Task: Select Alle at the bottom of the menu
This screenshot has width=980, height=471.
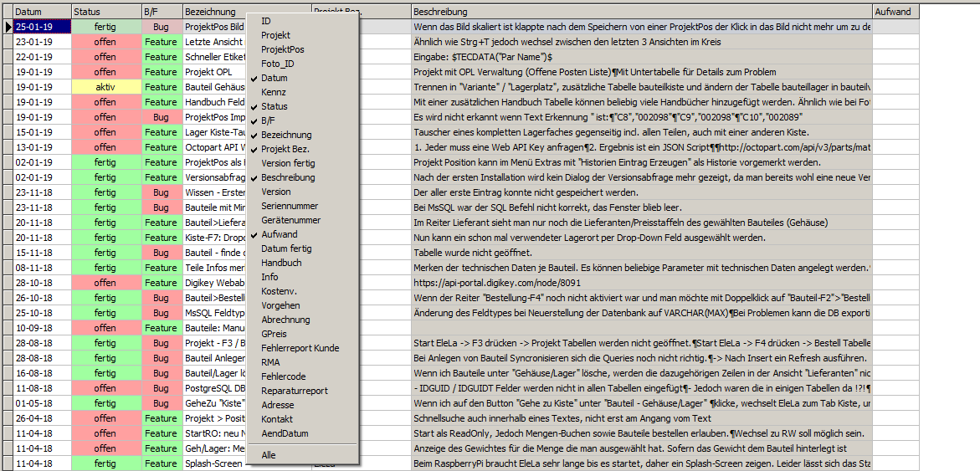Action: click(269, 455)
